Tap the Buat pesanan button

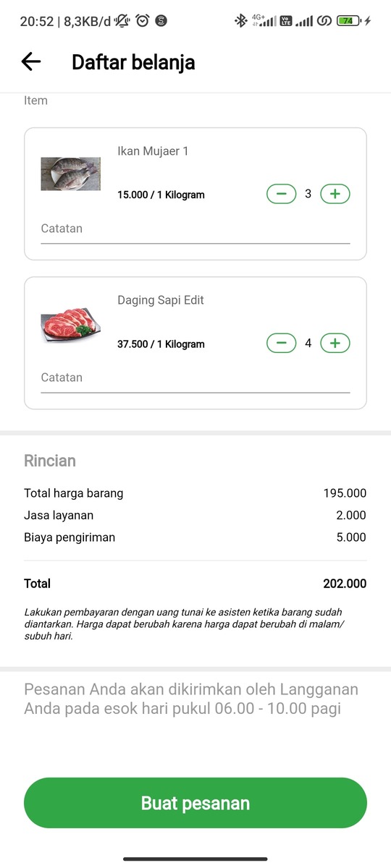(x=195, y=803)
